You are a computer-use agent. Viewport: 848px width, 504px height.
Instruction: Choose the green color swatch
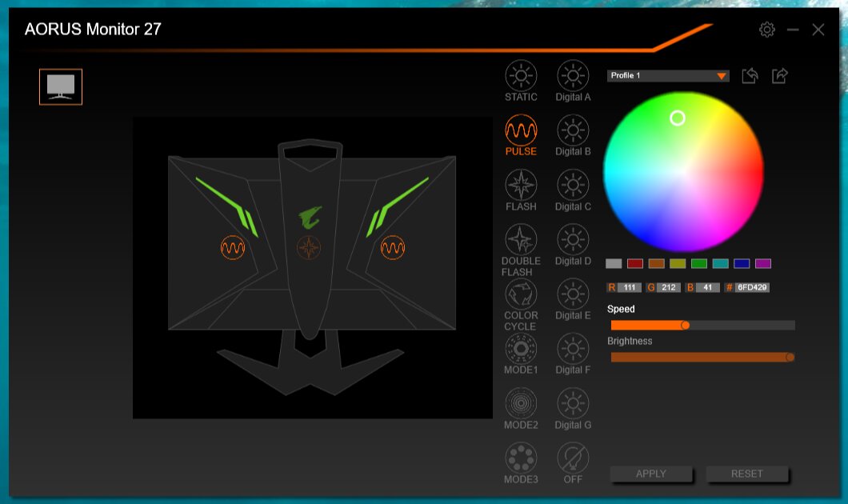[698, 263]
